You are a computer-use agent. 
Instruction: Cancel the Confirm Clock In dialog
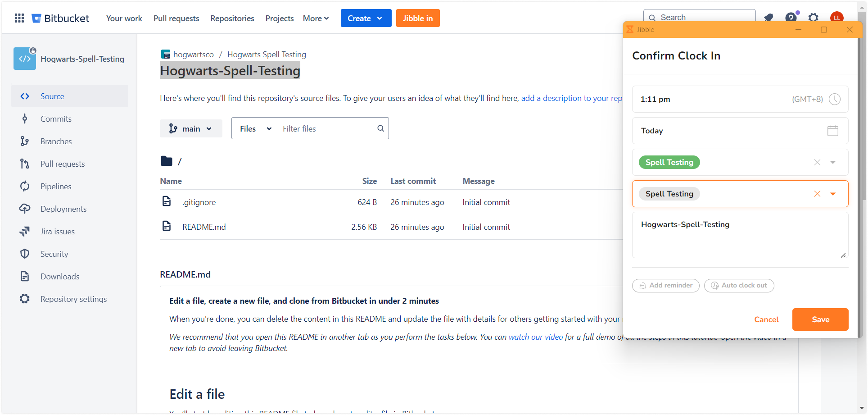point(766,319)
